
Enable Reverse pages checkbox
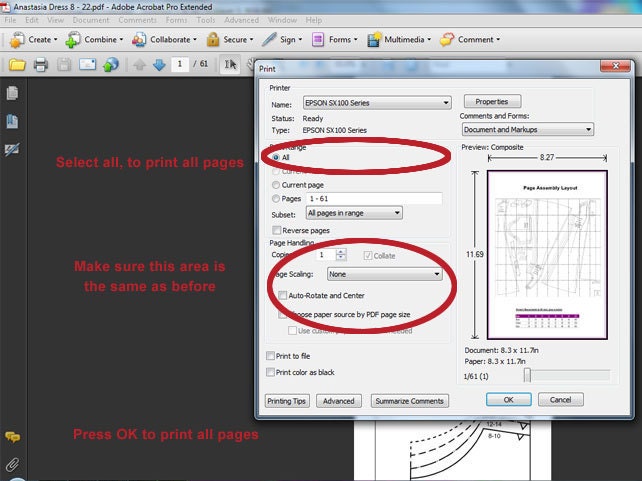277,230
